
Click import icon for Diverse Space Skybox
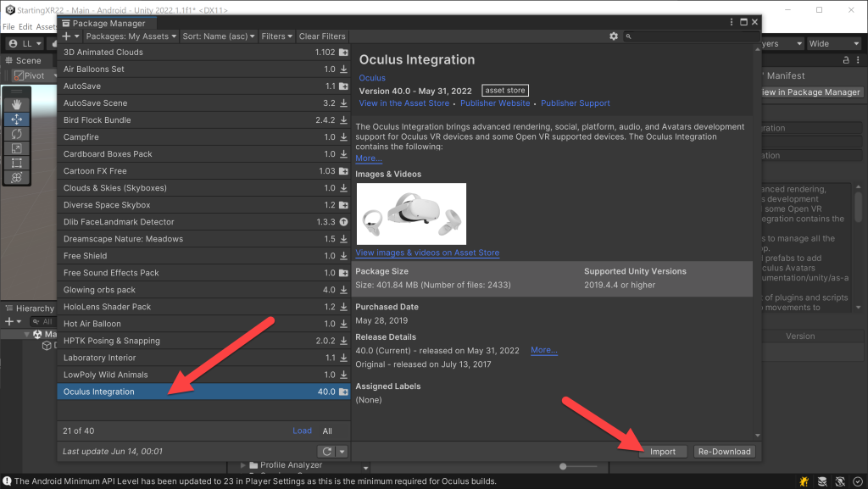tap(344, 205)
